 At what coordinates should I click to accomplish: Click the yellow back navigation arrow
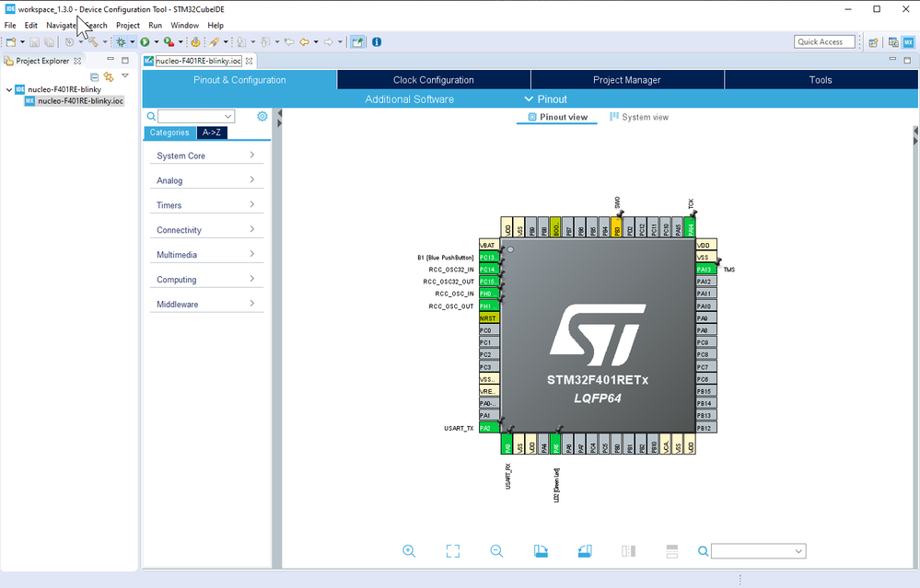pos(304,42)
